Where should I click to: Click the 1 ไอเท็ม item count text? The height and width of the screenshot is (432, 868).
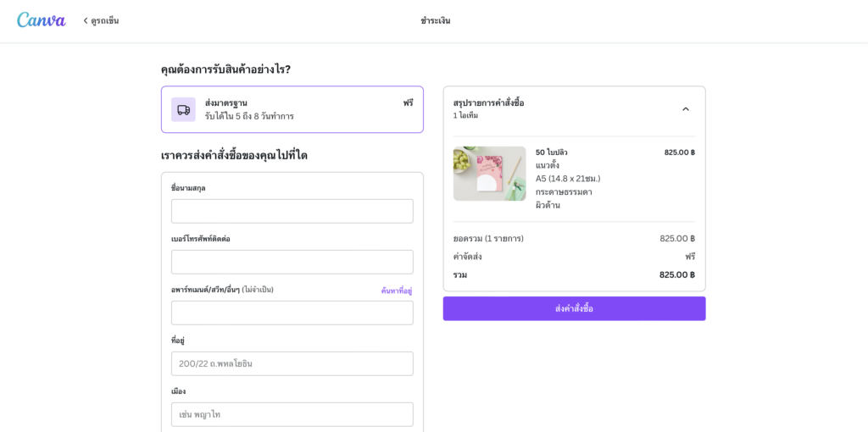click(x=465, y=115)
